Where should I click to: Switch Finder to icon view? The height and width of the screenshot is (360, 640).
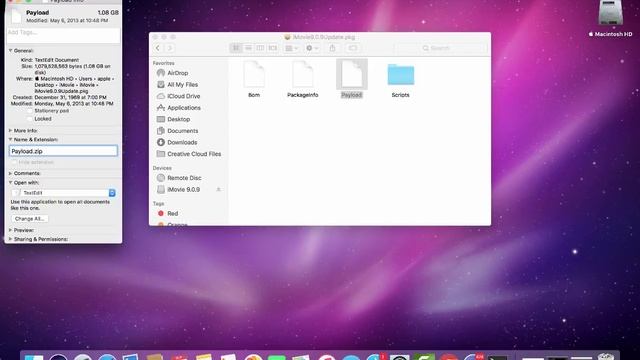(x=236, y=48)
